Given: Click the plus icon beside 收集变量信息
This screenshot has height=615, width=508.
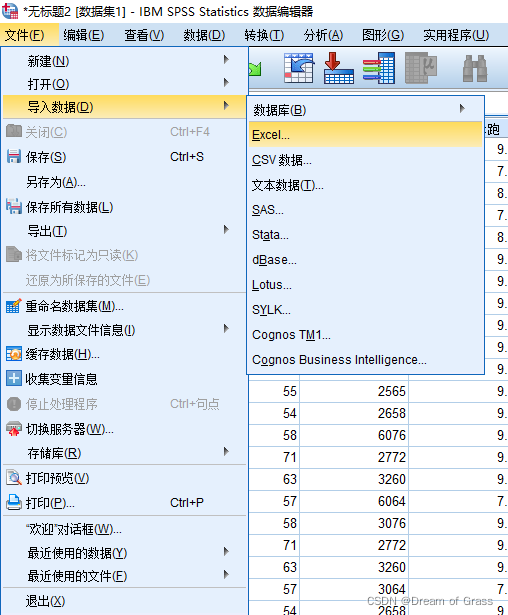Looking at the screenshot, I should point(14,378).
